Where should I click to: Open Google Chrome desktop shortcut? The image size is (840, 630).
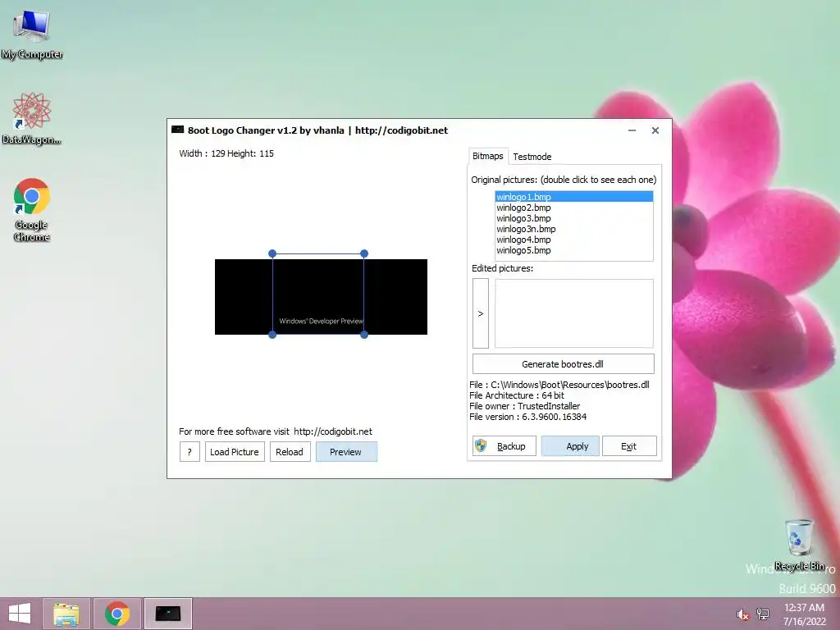32,209
